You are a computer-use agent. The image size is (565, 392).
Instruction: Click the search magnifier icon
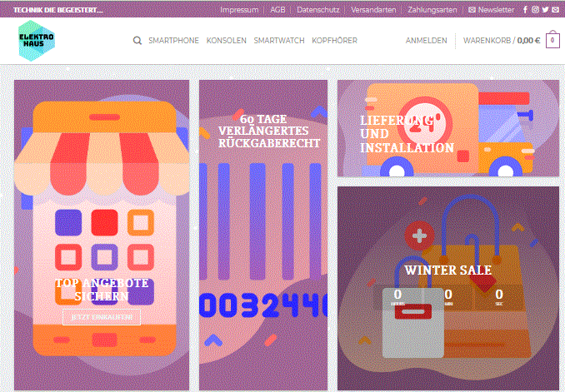(137, 40)
